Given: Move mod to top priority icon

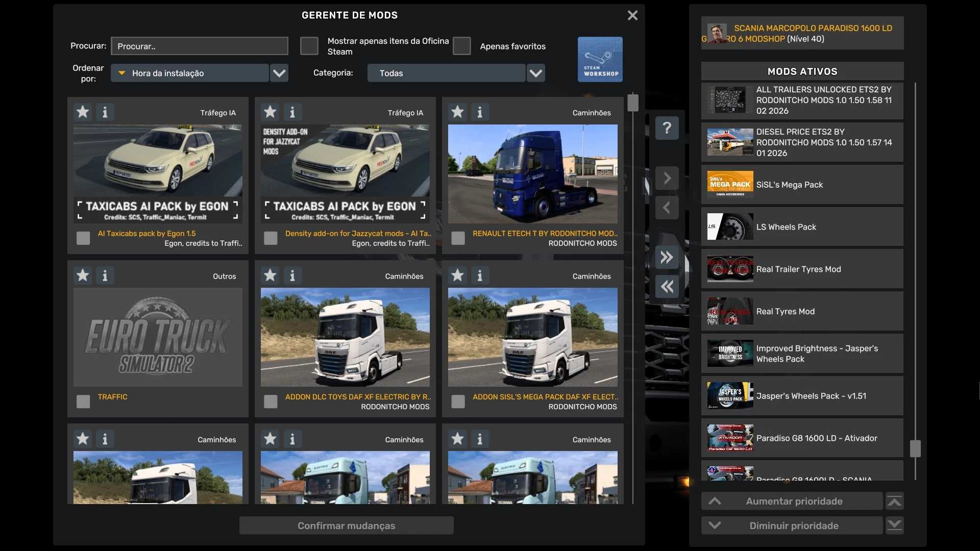Looking at the screenshot, I should pos(894,502).
